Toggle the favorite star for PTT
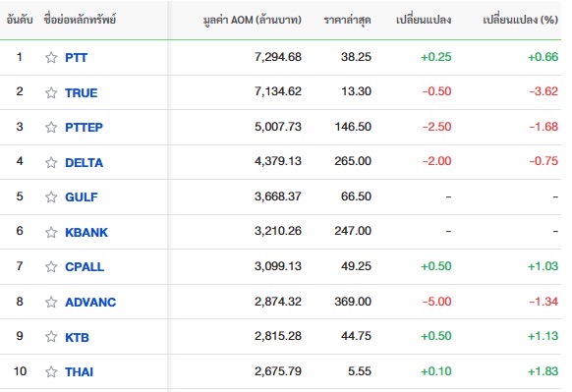The image size is (572, 392). coord(51,57)
